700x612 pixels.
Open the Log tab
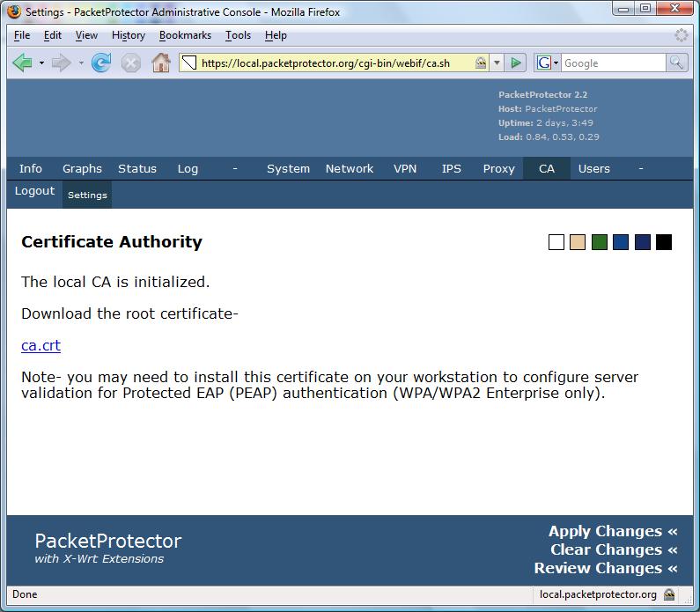[x=188, y=169]
